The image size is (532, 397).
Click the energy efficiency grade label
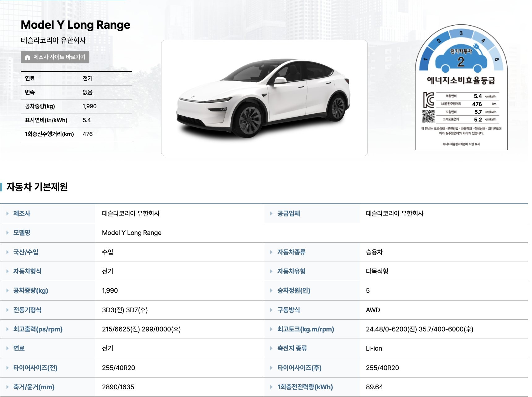pos(461,88)
